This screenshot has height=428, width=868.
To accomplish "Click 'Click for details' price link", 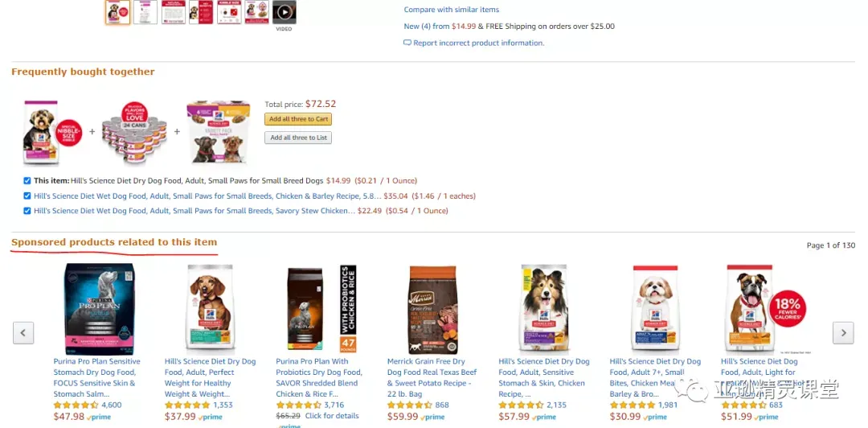I will [332, 416].
